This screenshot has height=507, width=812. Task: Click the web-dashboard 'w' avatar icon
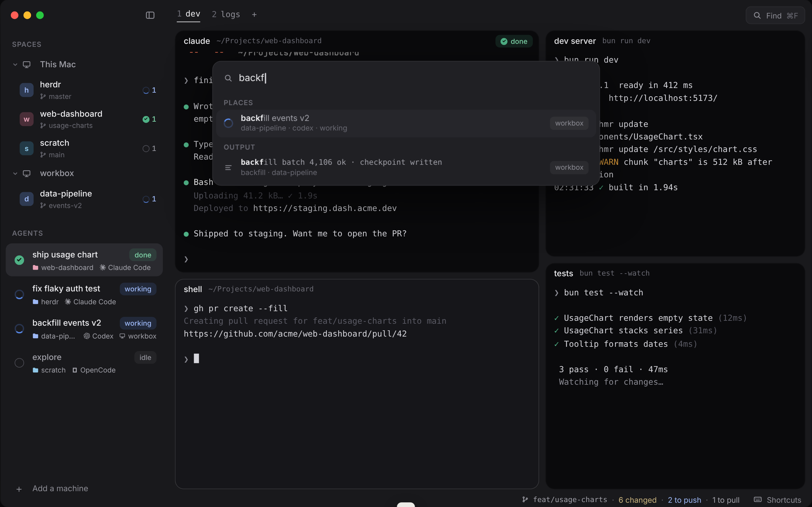pos(26,119)
